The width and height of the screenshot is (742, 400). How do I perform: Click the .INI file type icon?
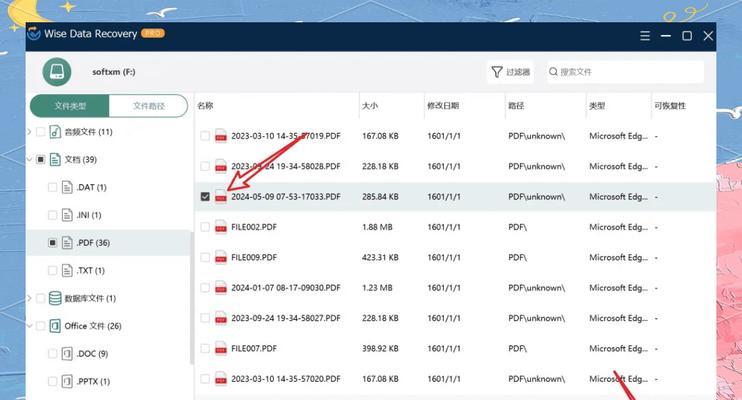point(67,215)
